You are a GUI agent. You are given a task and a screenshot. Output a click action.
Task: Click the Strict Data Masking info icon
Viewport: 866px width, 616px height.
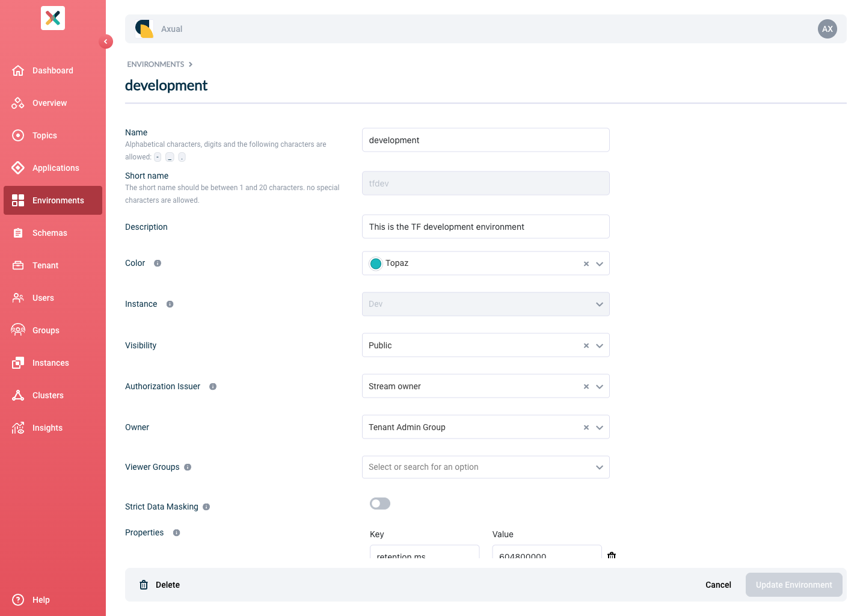(206, 507)
